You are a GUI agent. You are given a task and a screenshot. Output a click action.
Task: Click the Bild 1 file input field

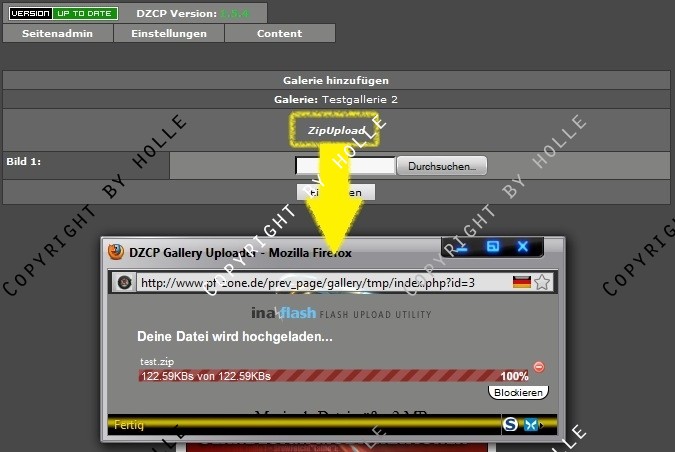coord(345,166)
